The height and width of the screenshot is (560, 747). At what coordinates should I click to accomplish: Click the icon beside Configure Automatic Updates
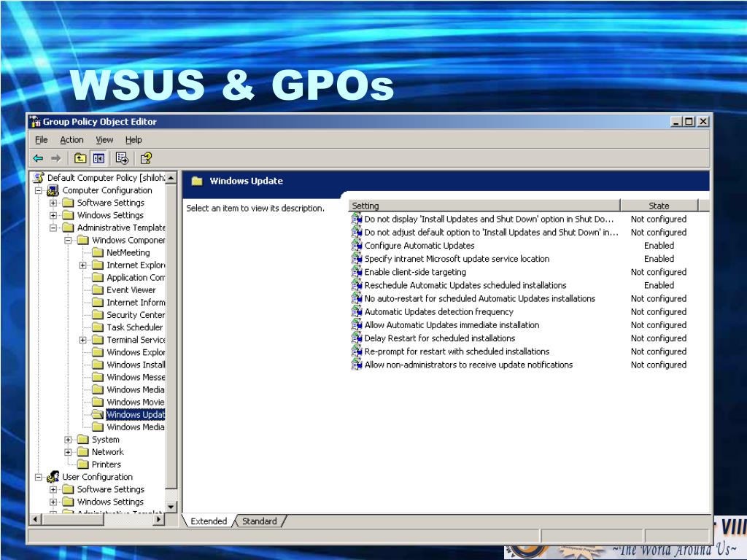(357, 245)
